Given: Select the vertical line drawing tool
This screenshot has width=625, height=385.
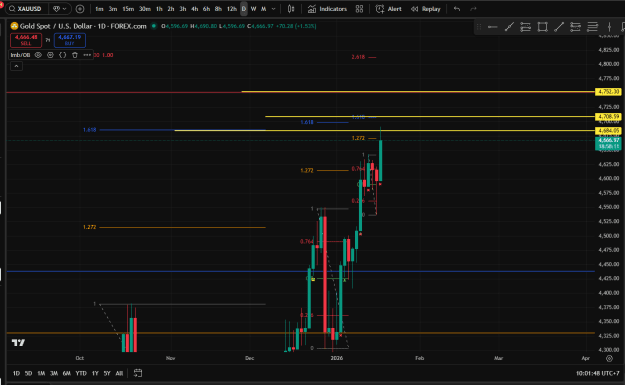Looking at the screenshot, I should (x=609, y=27).
